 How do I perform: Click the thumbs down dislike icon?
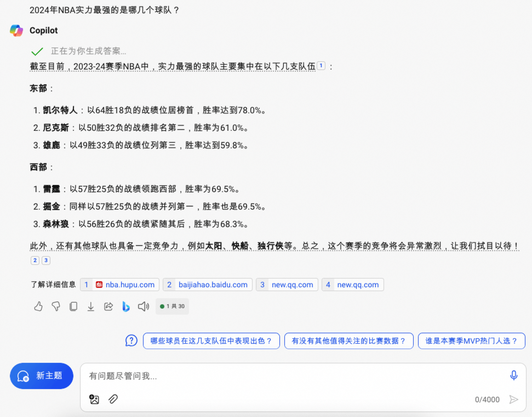(56, 306)
